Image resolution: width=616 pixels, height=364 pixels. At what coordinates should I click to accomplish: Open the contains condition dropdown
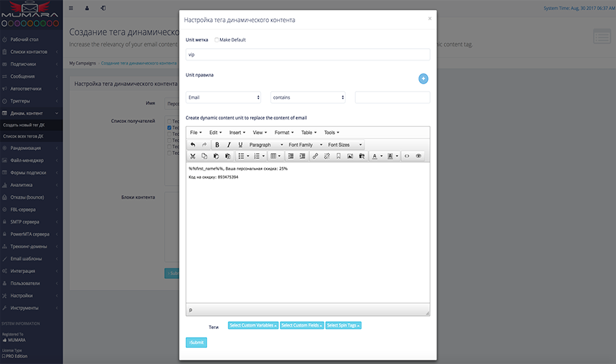308,97
